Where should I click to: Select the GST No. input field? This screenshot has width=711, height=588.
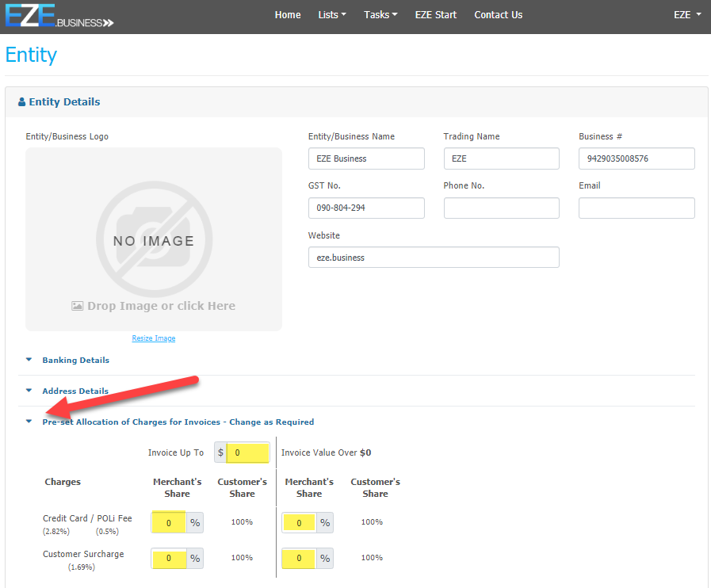366,208
